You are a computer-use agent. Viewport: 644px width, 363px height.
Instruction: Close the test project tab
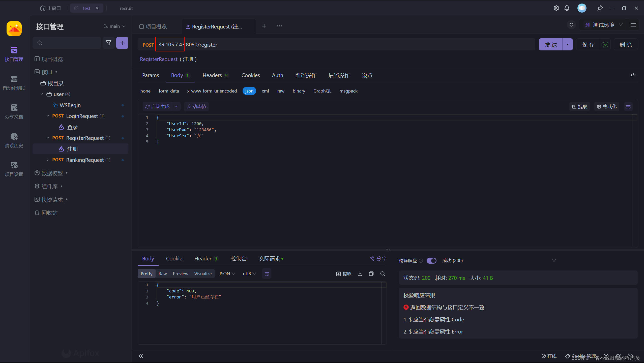(x=97, y=8)
